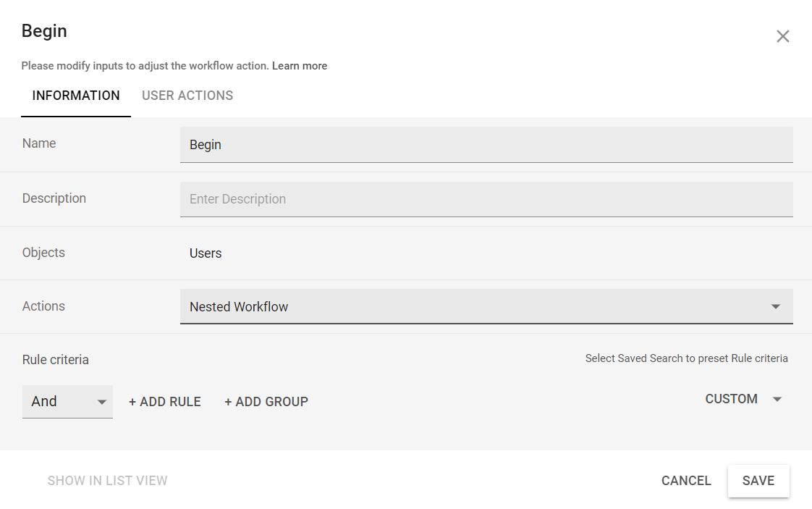Add a new rule with + ADD RULE
The height and width of the screenshot is (509, 812).
coord(165,402)
